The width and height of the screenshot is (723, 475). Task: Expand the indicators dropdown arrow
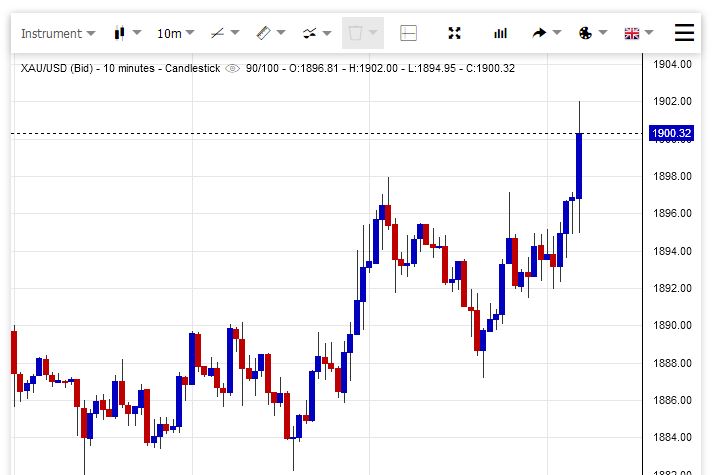pyautogui.click(x=327, y=33)
